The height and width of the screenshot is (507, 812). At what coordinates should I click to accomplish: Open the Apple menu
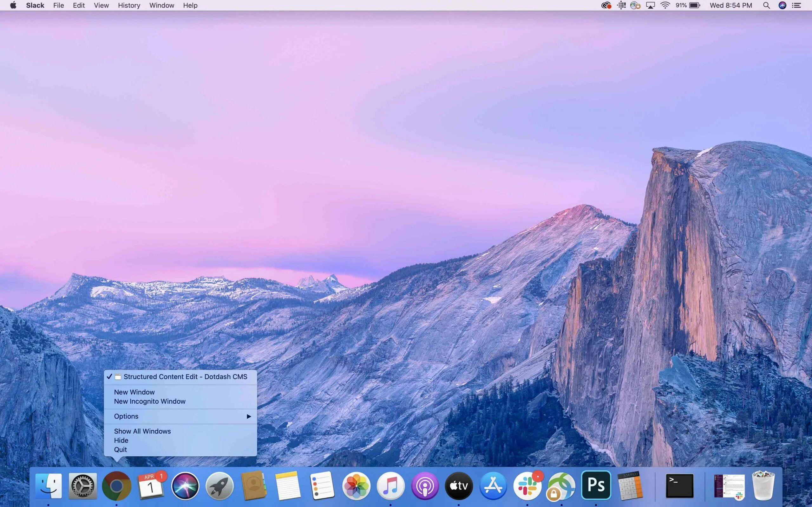coord(13,5)
